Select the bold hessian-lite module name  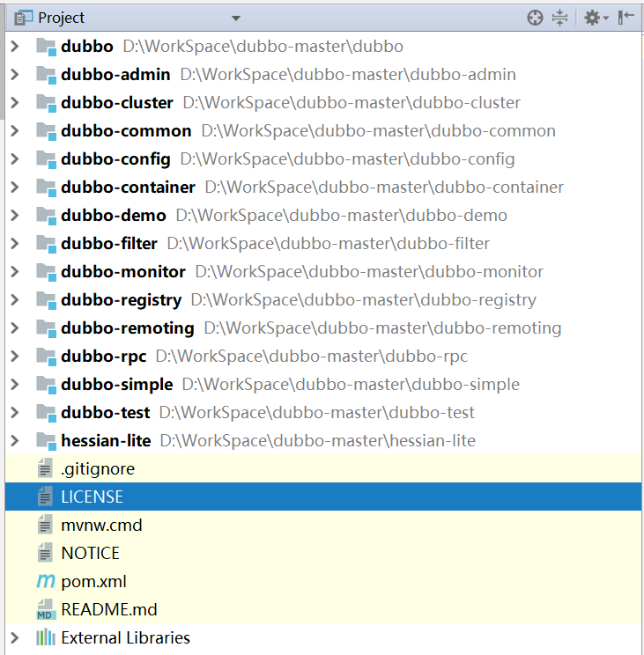(106, 441)
